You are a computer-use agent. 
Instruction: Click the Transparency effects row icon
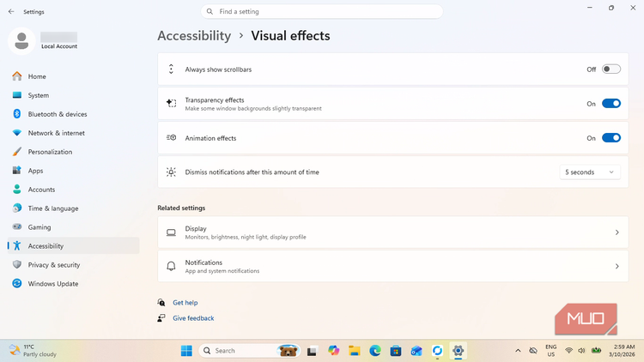tap(171, 103)
